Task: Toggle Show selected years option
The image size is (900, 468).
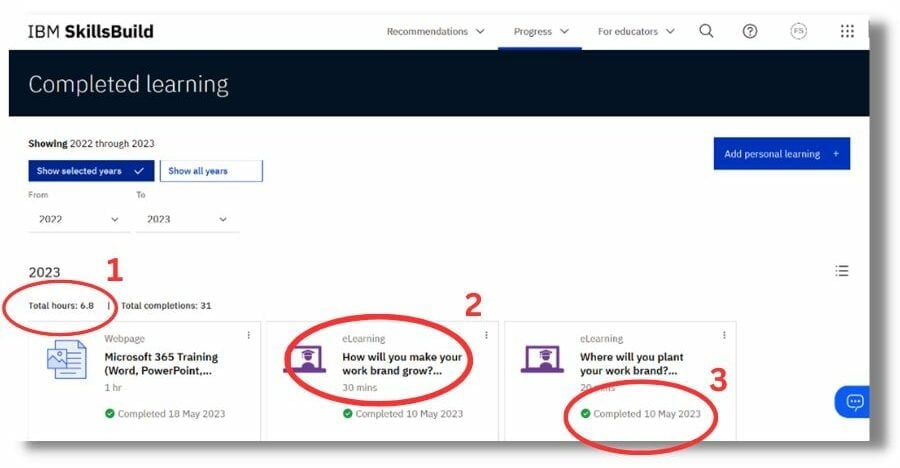Action: click(x=91, y=171)
